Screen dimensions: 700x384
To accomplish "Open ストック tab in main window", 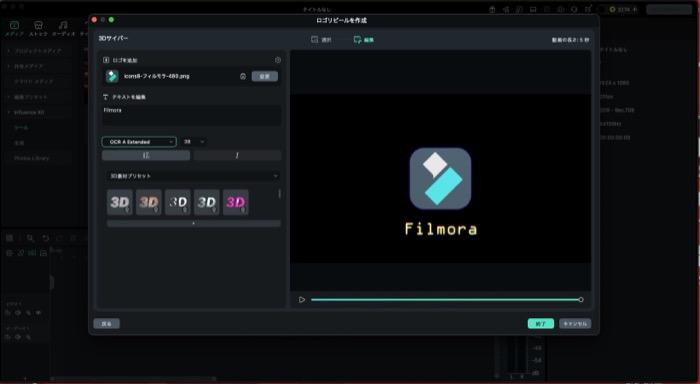I will tap(38, 29).
